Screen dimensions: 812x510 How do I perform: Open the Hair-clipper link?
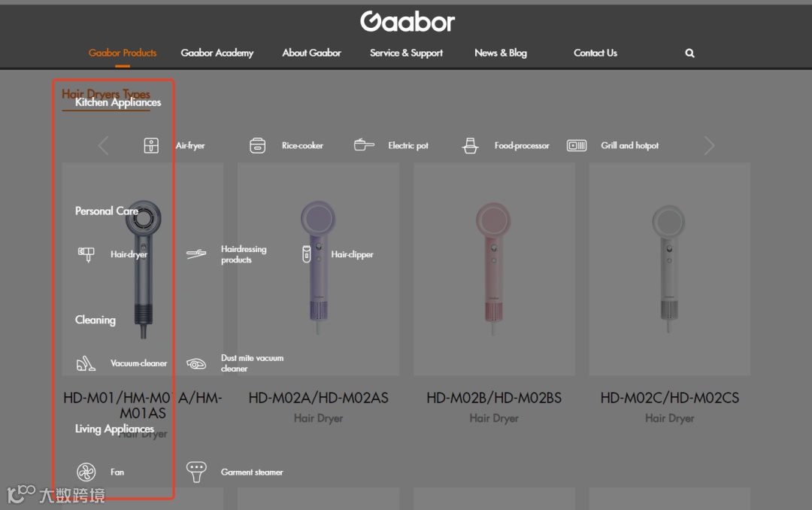point(352,254)
